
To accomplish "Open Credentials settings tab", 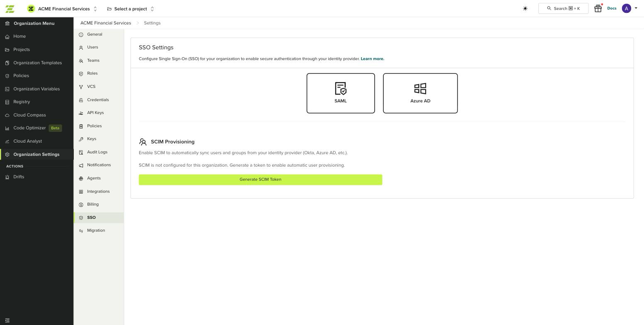I will coord(99,100).
